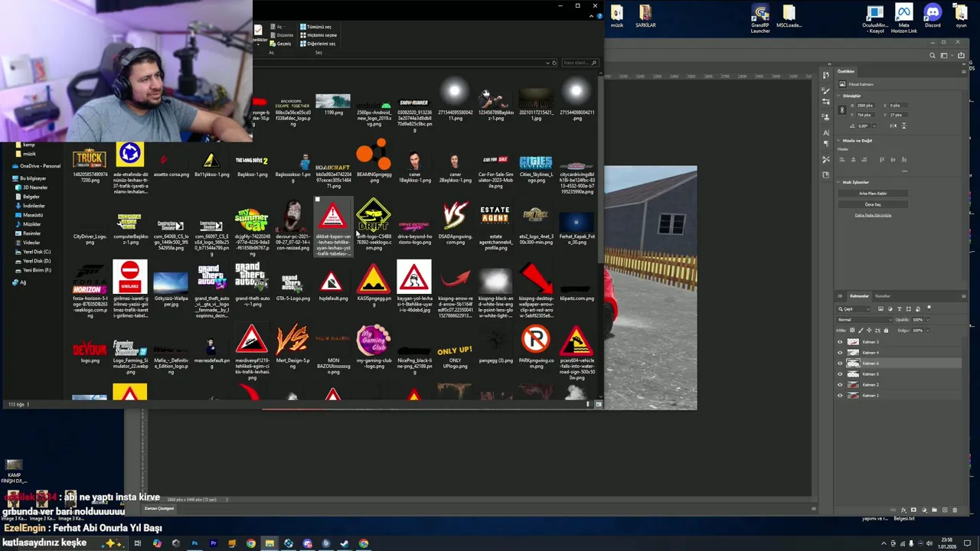This screenshot has width=980, height=551.
Task: Click the new layer icon at Layers bottom
Action: coord(945,510)
